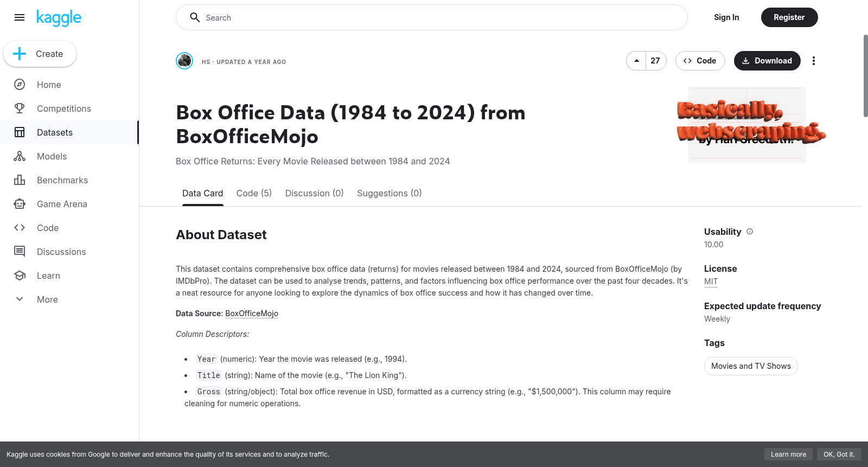Click the Home compass icon
Viewport: 868px width, 467px height.
(20, 85)
